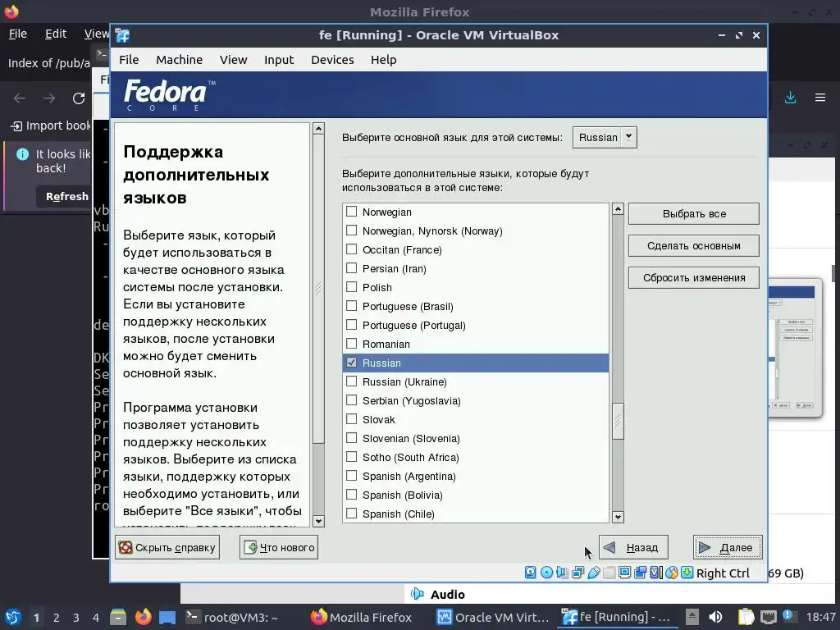Viewport: 840px width, 630px height.
Task: Open the Firefox Edit menu
Action: point(56,34)
